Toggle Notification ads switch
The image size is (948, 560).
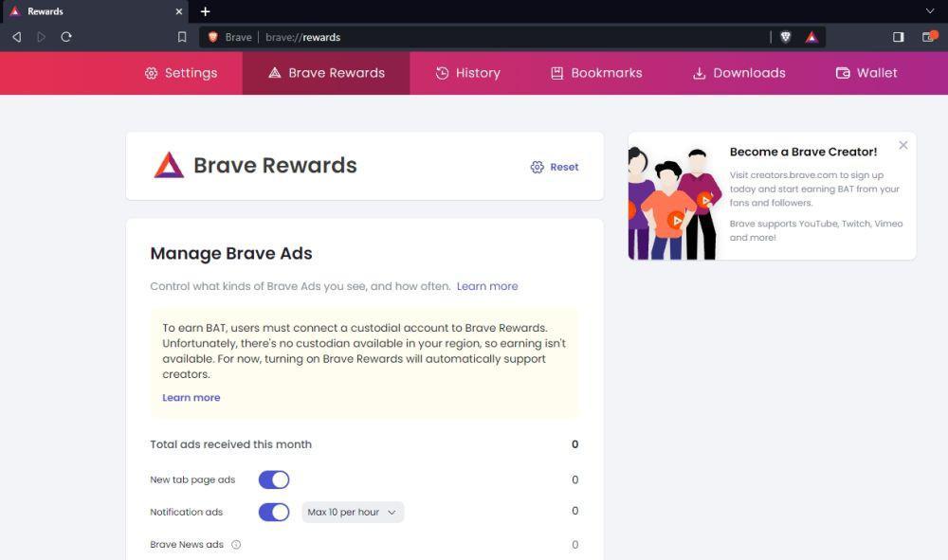[x=274, y=513]
